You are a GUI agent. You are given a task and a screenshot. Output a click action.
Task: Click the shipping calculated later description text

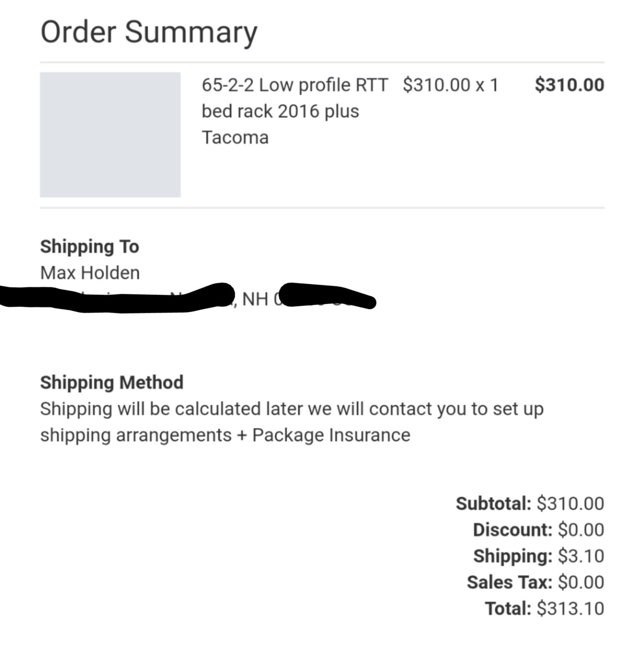coord(292,422)
